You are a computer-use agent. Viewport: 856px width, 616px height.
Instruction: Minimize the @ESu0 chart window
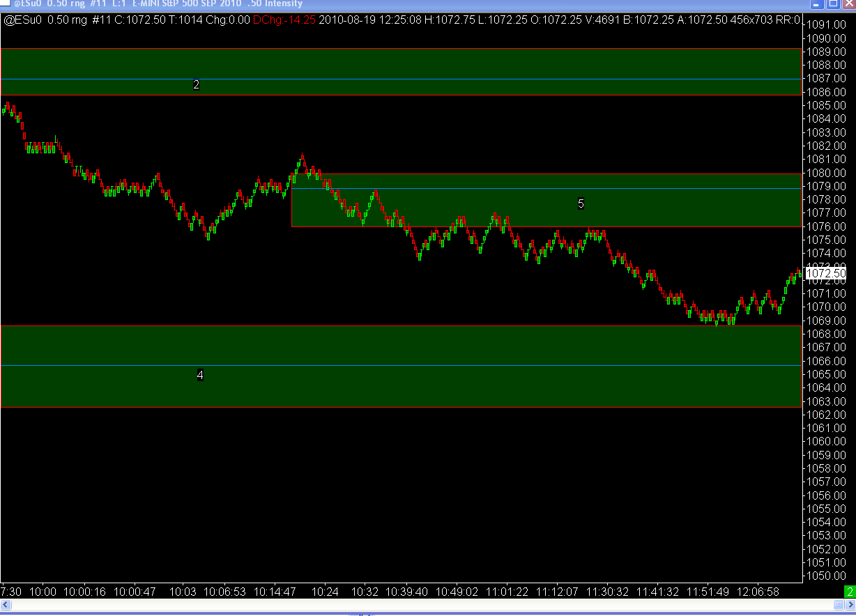pyautogui.click(x=816, y=3)
